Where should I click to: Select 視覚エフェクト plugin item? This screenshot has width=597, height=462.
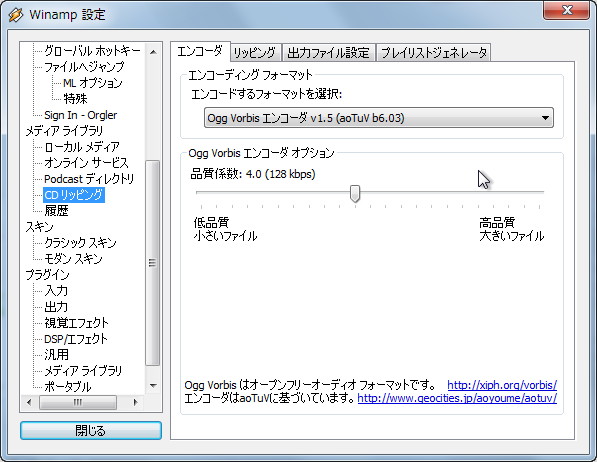pos(76,323)
